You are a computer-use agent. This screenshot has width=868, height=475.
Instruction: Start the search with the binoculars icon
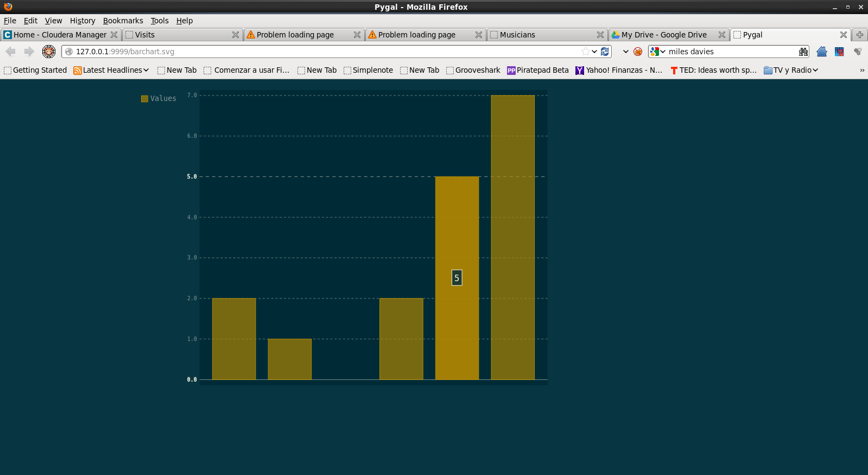803,52
